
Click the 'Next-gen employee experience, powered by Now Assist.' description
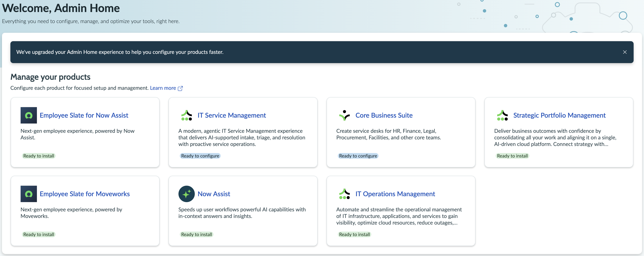tap(77, 134)
